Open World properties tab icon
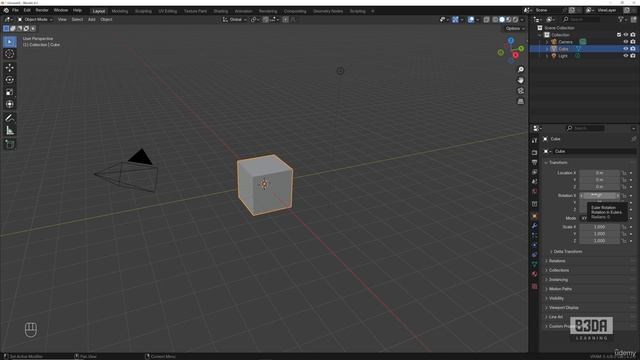This screenshot has height=360, width=640. tap(535, 191)
